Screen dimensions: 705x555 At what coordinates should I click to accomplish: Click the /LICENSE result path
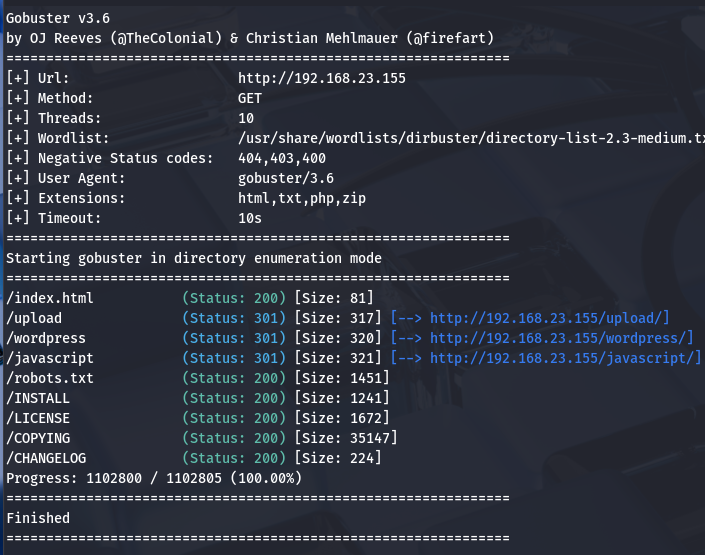pyautogui.click(x=38, y=418)
